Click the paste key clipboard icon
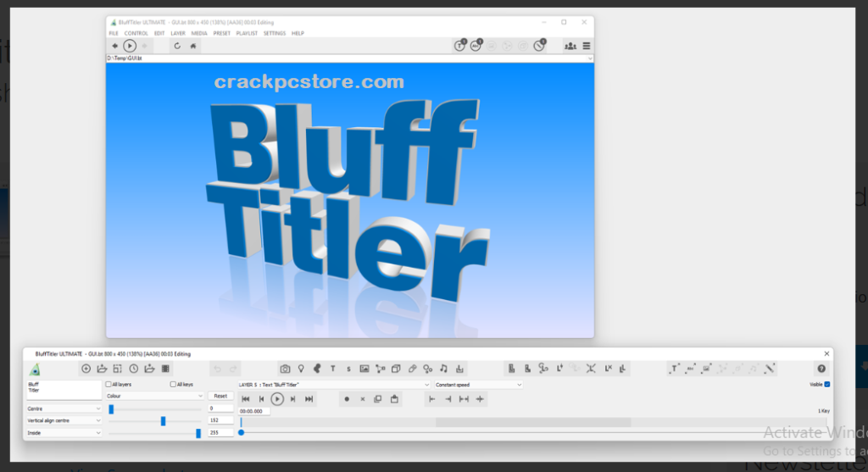868x472 pixels. tap(394, 399)
